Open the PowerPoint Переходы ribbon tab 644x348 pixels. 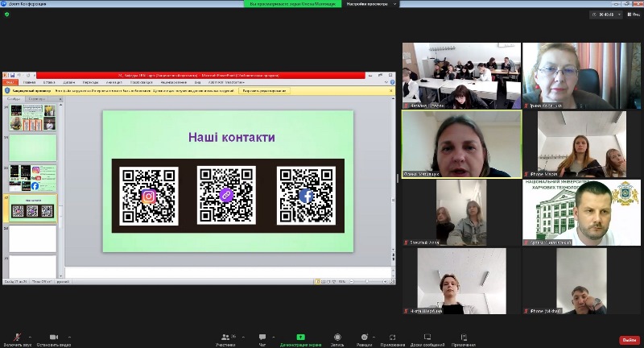(x=90, y=82)
